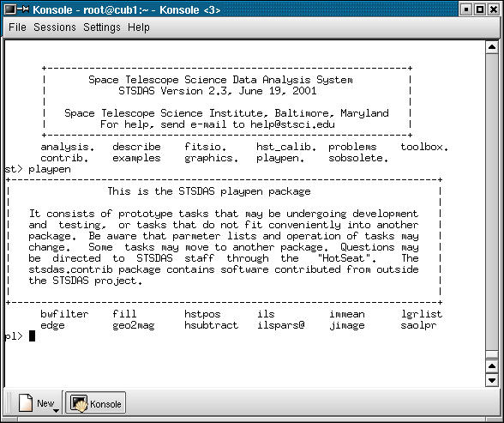Switch to the Konsole session tab

click(x=96, y=402)
